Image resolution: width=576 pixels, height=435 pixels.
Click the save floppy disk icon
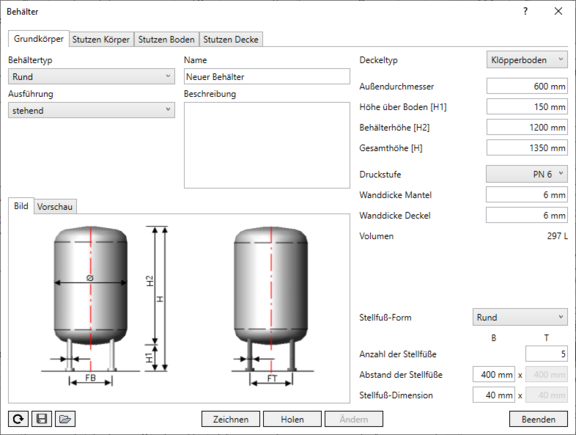tap(42, 419)
